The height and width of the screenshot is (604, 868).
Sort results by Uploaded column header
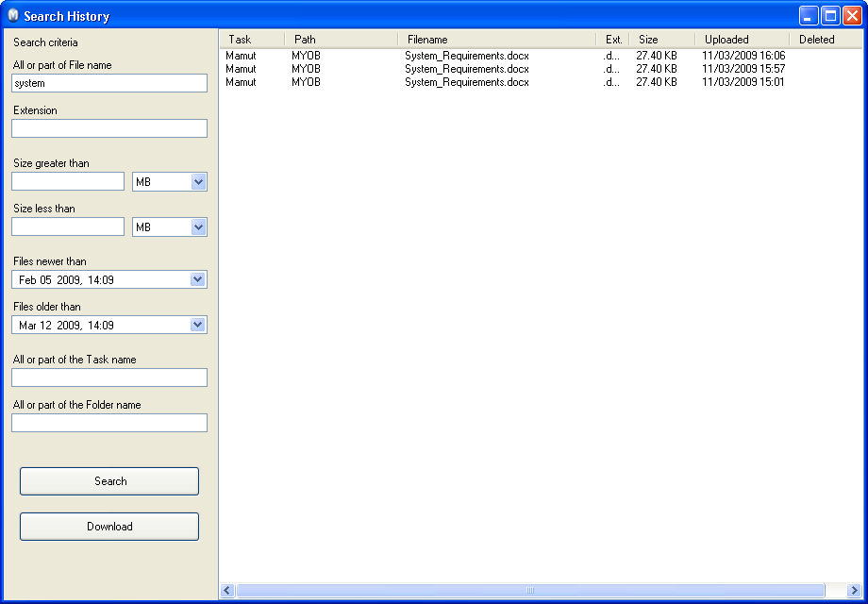point(741,40)
